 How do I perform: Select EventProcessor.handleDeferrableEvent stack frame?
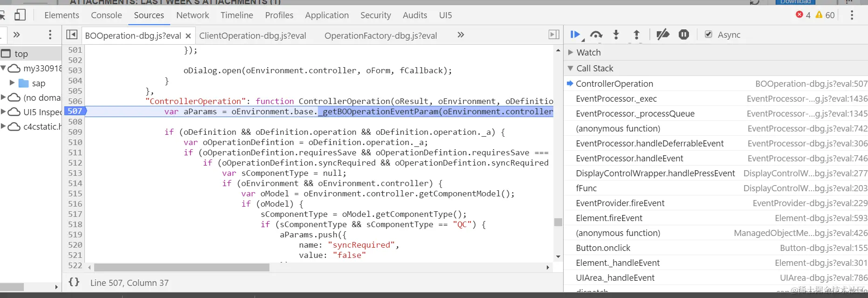[x=716, y=144]
